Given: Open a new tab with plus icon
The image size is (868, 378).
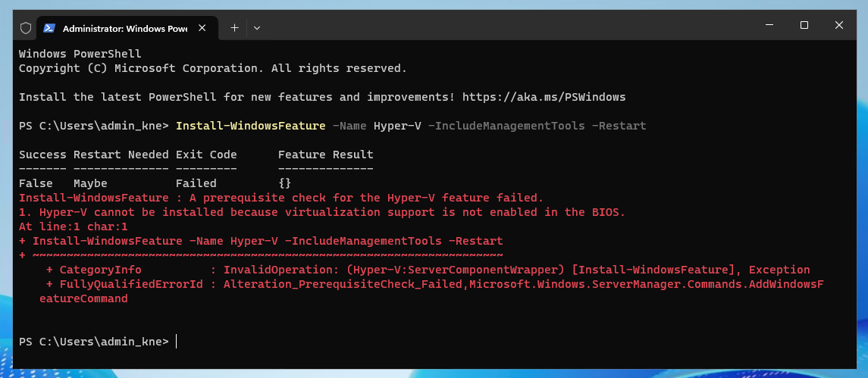Looking at the screenshot, I should (x=234, y=28).
